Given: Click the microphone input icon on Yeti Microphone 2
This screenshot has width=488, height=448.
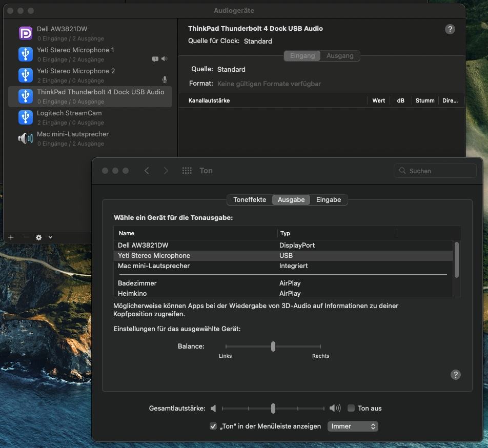Looking at the screenshot, I should [165, 79].
